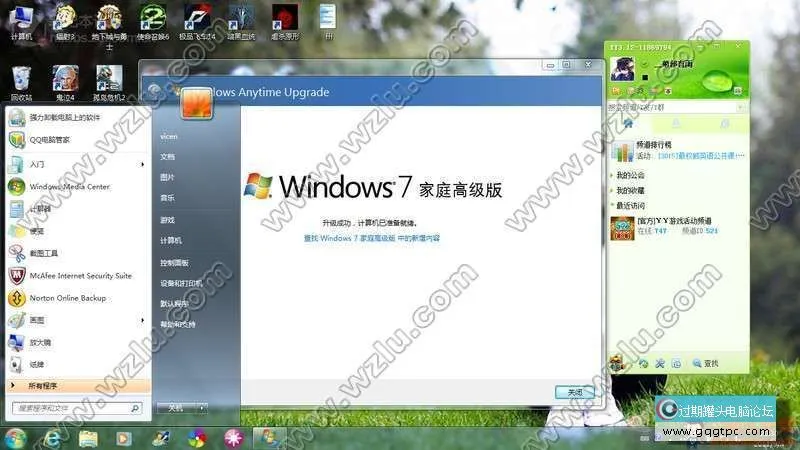800x450 pixels.
Task: Open 游戏 Games in Start menu
Action: (167, 220)
